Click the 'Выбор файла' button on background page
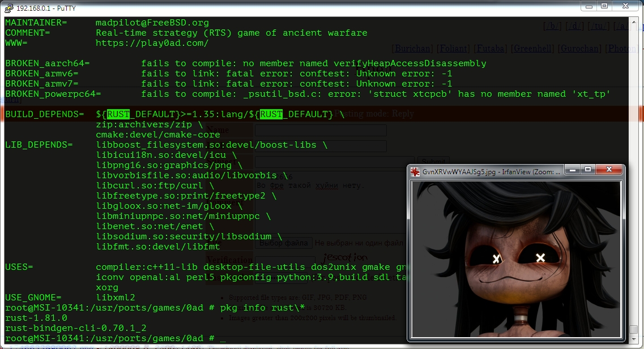 click(x=283, y=243)
